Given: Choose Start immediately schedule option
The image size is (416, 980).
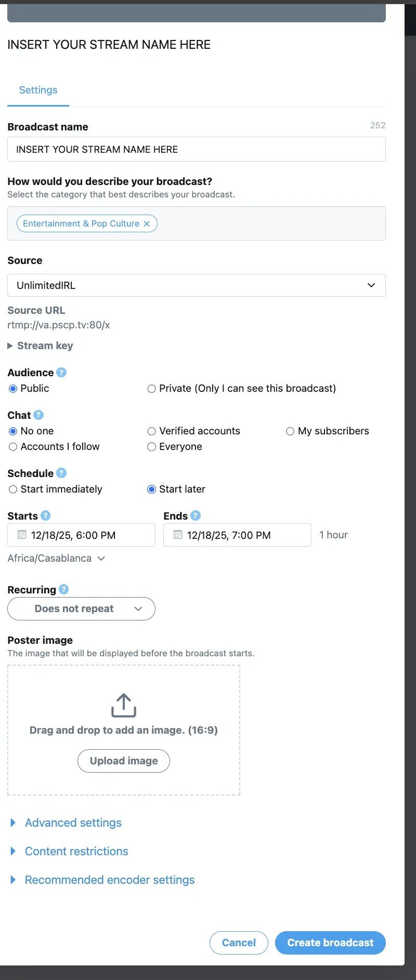Looking at the screenshot, I should point(14,489).
